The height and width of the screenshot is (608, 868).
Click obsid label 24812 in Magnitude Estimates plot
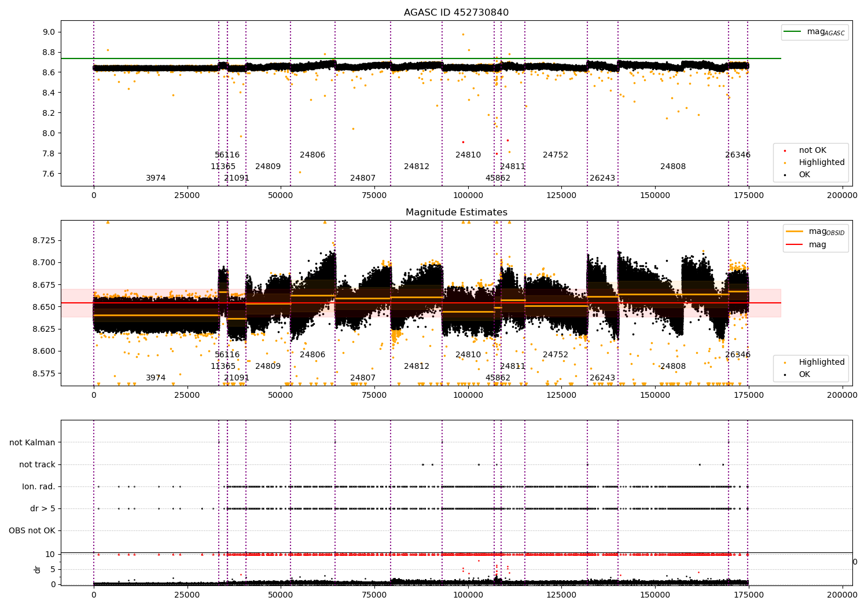point(417,367)
